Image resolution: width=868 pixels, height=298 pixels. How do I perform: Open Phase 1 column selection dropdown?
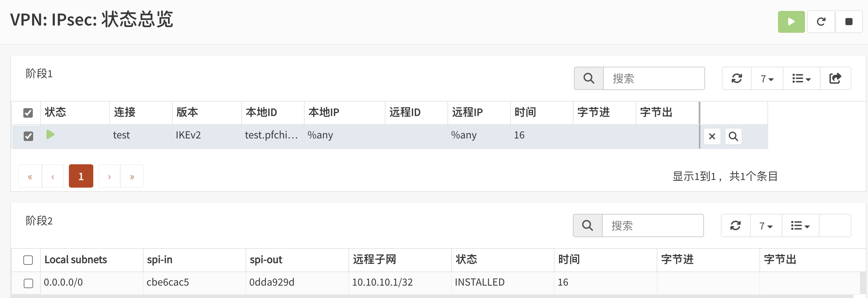click(801, 78)
